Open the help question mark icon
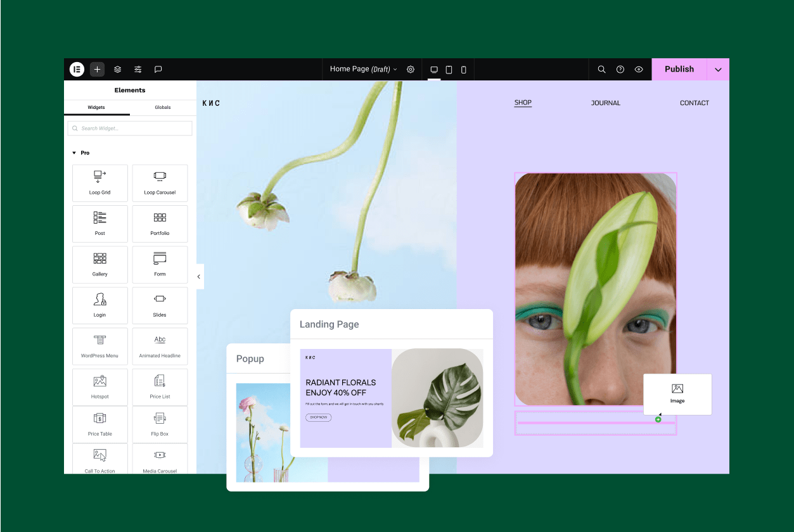 point(620,69)
